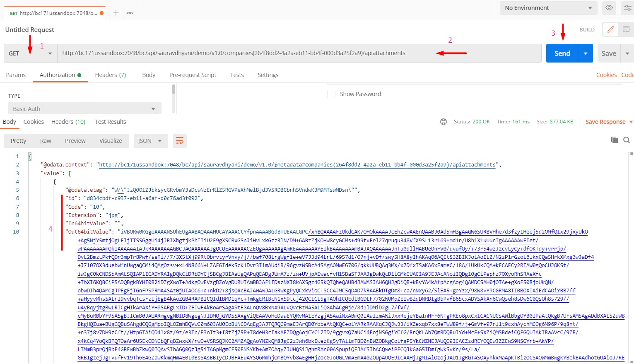
Task: Click the orange pencil edit icon
Action: pyautogui.click(x=610, y=29)
